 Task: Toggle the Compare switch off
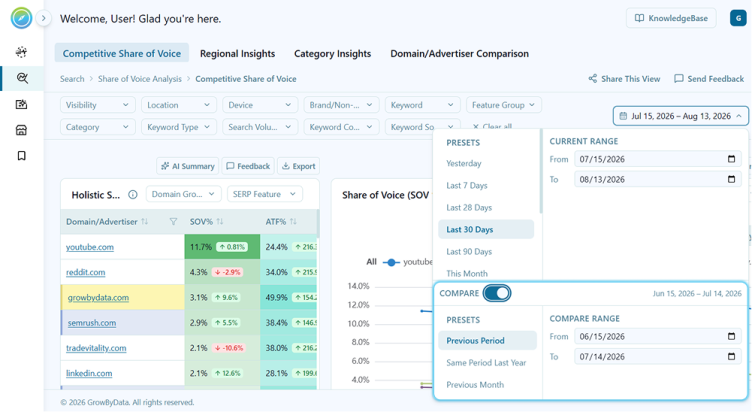coord(497,293)
